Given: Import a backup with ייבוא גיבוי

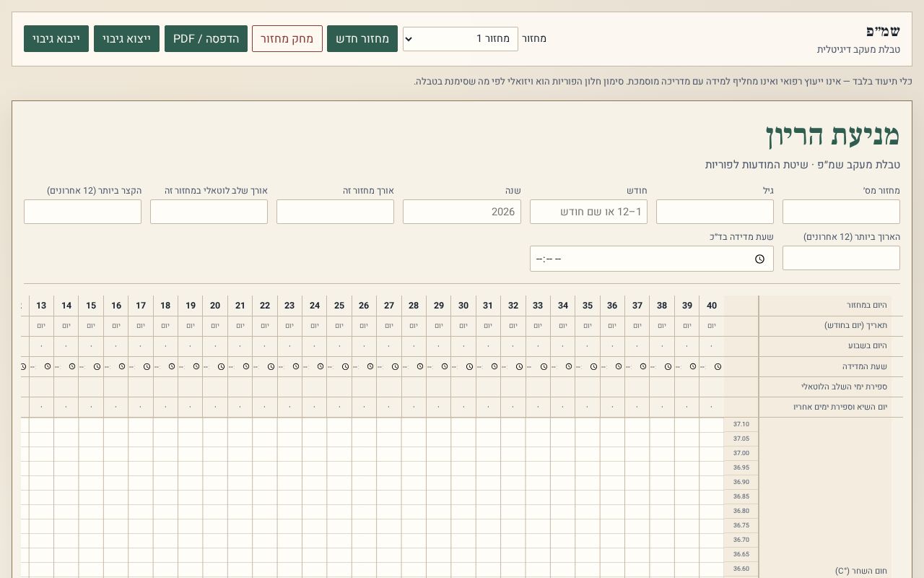Looking at the screenshot, I should coord(56,39).
